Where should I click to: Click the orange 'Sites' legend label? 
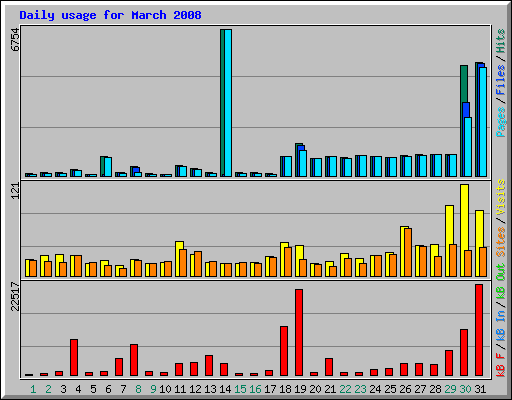click(500, 242)
